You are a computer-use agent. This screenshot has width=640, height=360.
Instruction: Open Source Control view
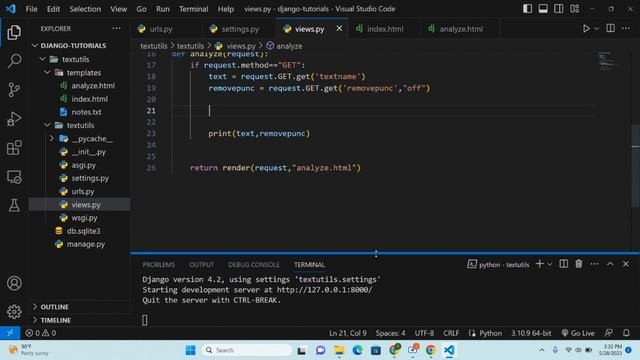[14, 90]
